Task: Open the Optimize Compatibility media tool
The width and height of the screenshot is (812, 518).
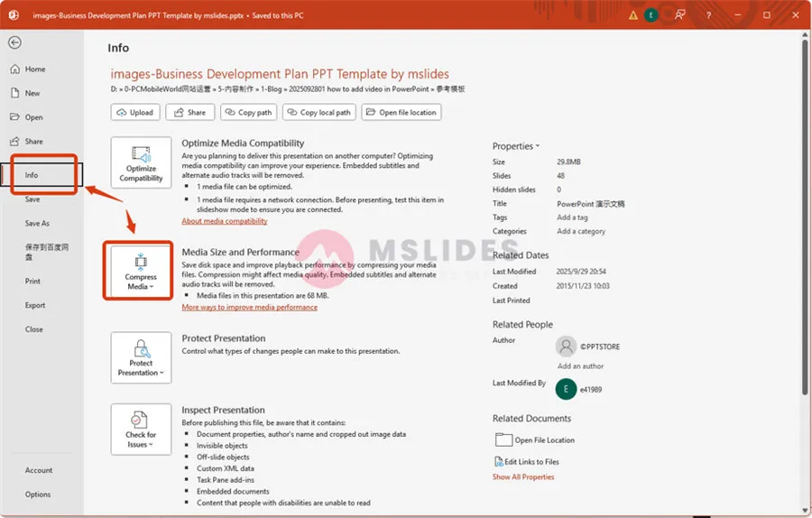Action: pos(141,163)
